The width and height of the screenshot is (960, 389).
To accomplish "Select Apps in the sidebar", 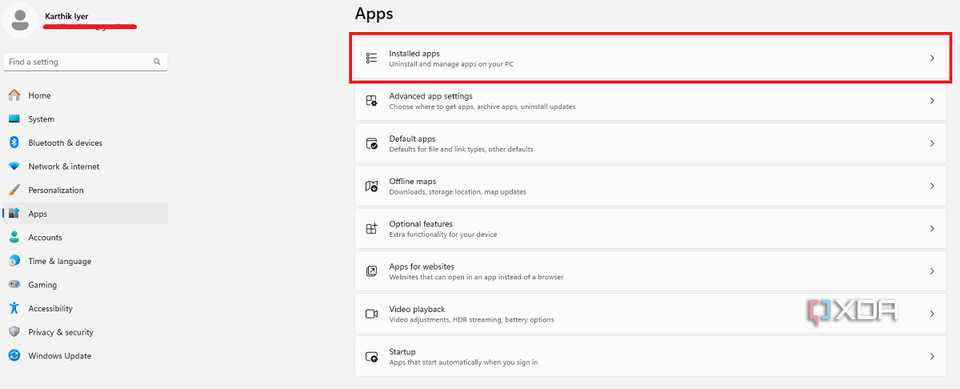I will 85,214.
